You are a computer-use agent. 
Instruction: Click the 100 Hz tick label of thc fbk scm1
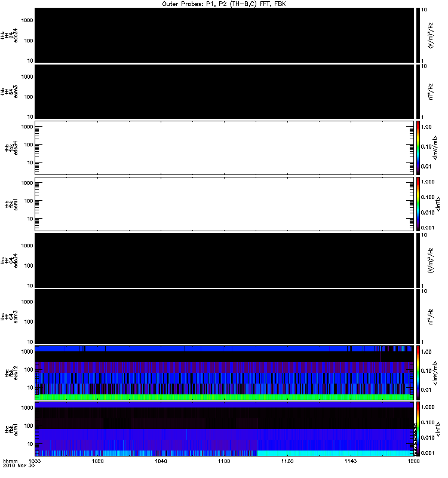[x=29, y=426]
